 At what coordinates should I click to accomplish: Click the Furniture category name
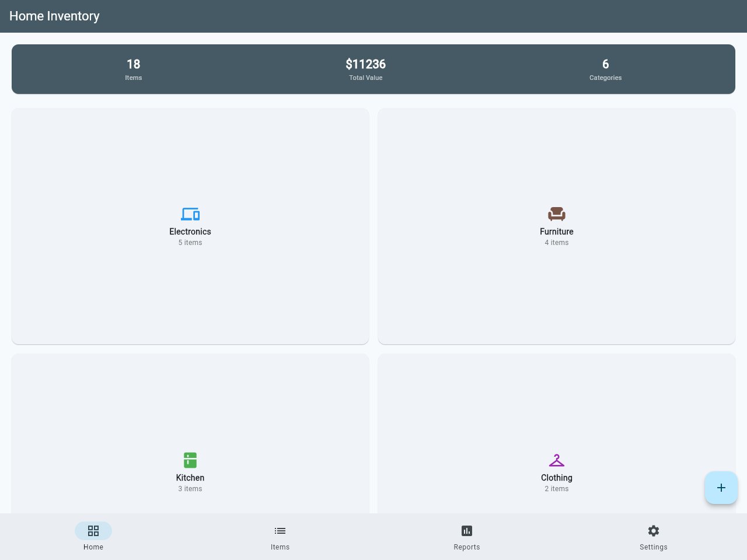point(557,232)
